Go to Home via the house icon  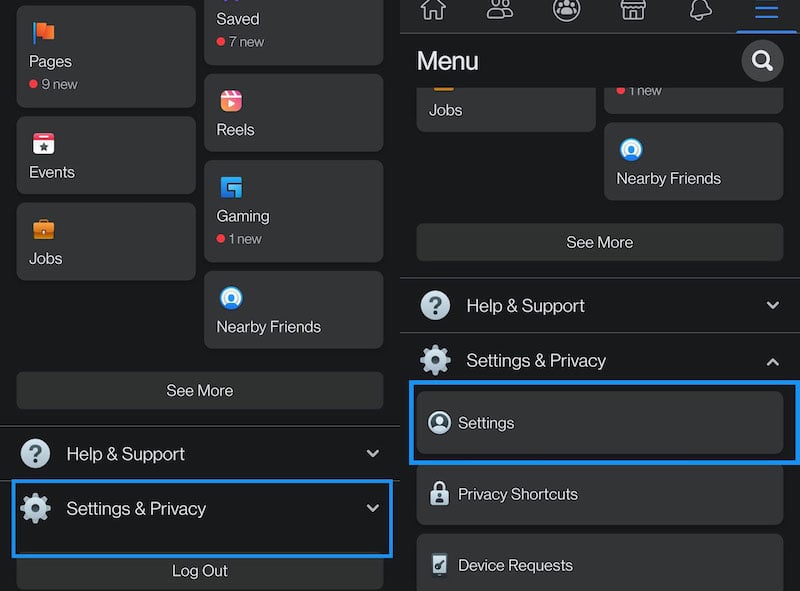(x=433, y=10)
